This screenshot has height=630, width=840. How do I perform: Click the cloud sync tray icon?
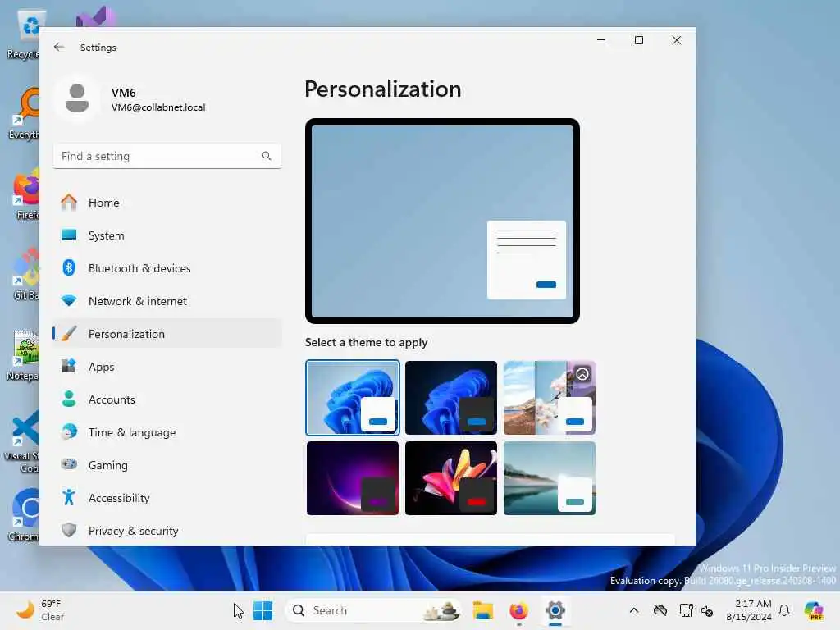pos(660,610)
